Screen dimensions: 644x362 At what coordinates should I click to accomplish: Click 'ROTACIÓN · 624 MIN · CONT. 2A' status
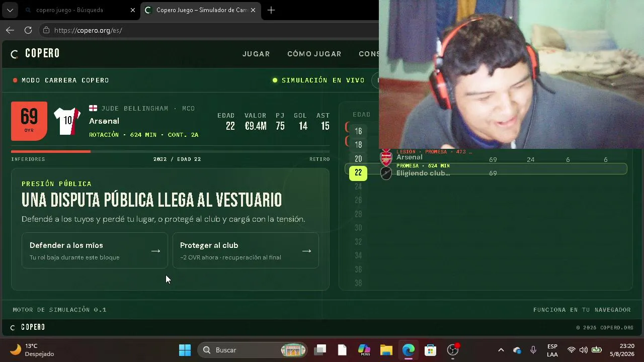(144, 135)
